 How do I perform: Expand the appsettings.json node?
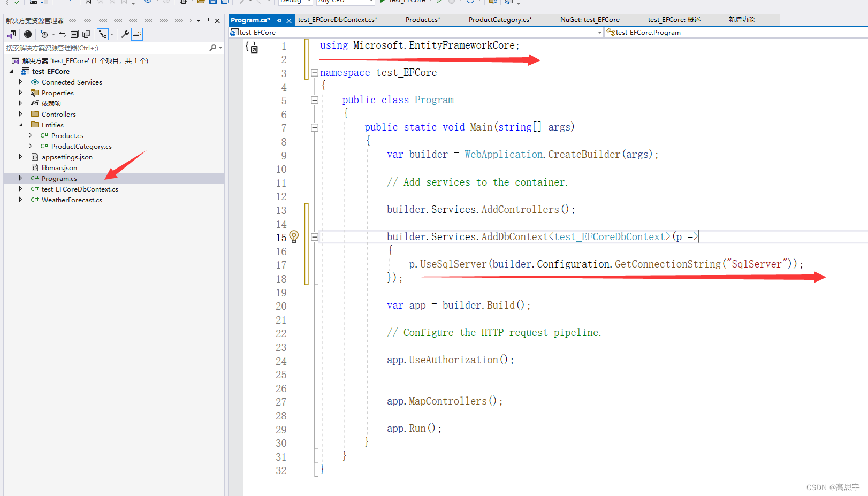(20, 157)
